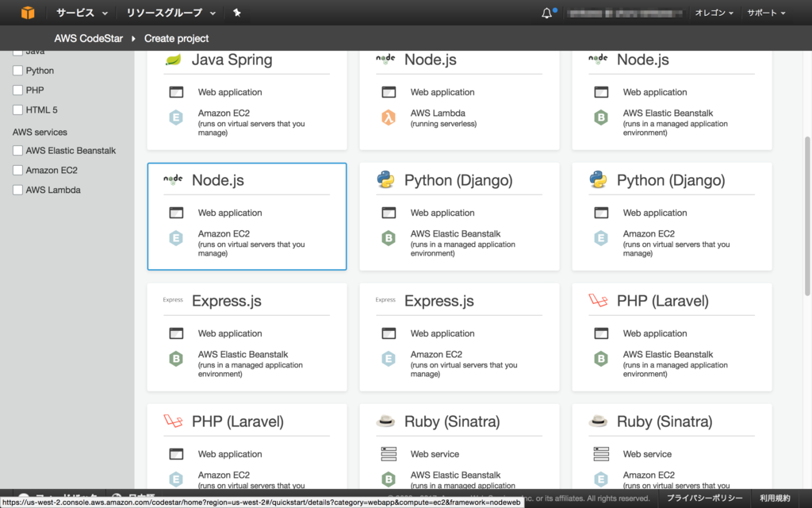Click the EC2 icon in Java Spring card

[x=176, y=117]
